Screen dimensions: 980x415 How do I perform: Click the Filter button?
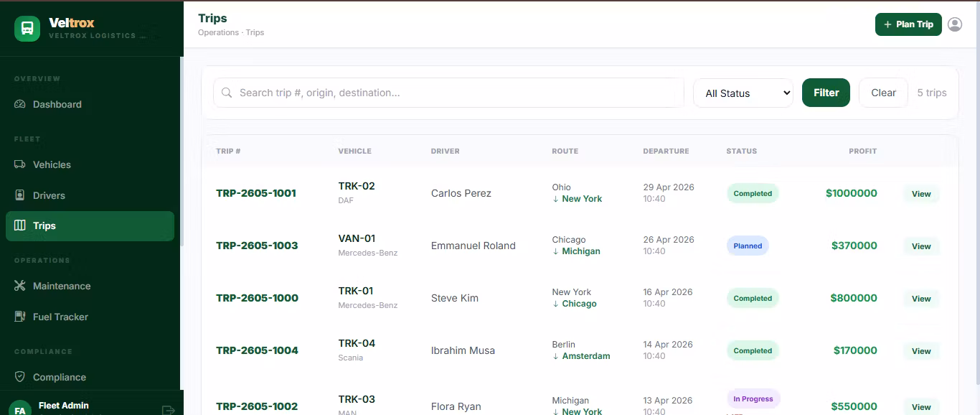coord(826,93)
